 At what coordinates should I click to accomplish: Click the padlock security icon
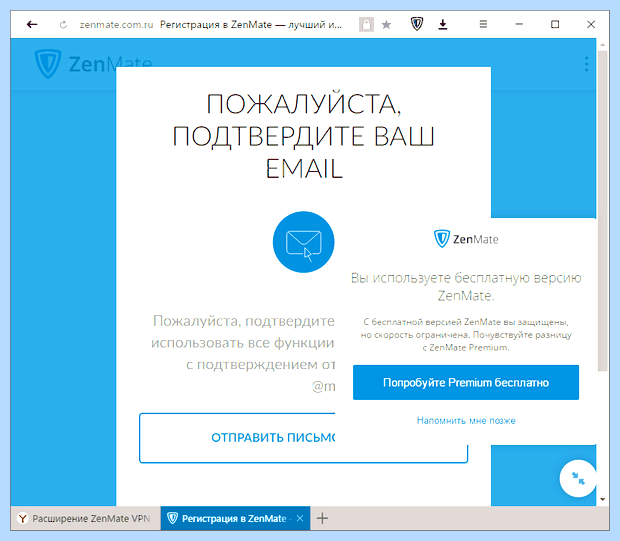pyautogui.click(x=366, y=25)
